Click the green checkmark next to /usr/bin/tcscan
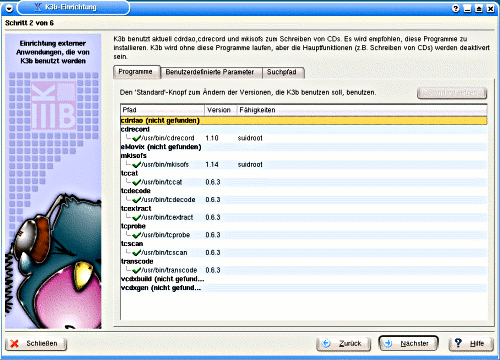The image size is (500, 360). 136,253
